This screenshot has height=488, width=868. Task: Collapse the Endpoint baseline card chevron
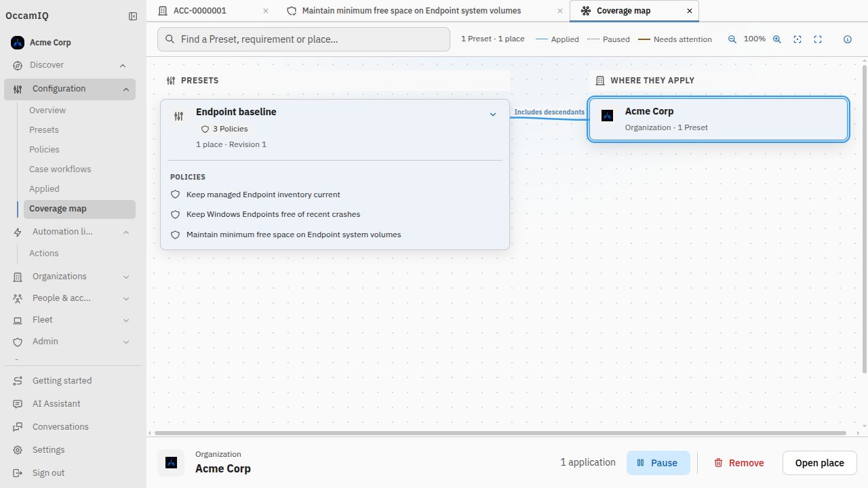point(493,115)
